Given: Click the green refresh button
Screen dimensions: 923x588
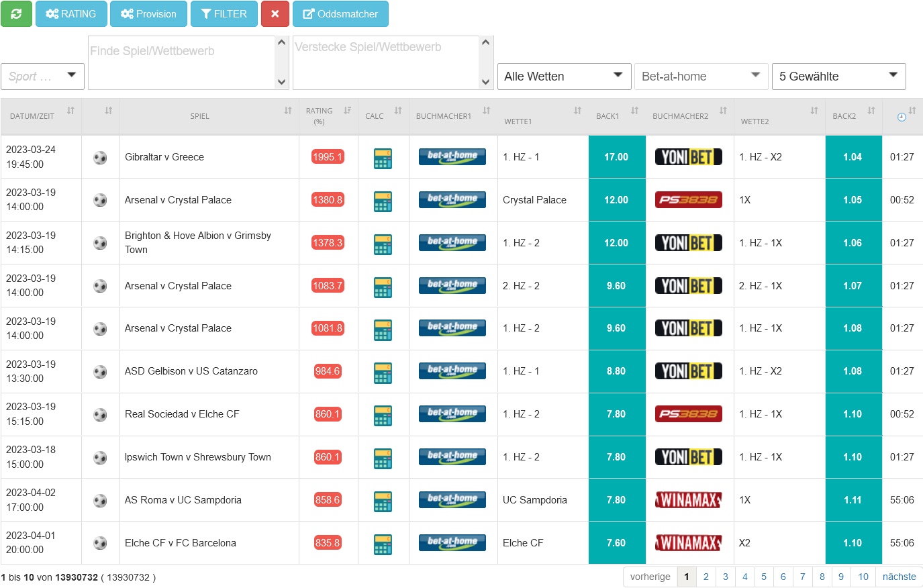Looking at the screenshot, I should tap(16, 13).
